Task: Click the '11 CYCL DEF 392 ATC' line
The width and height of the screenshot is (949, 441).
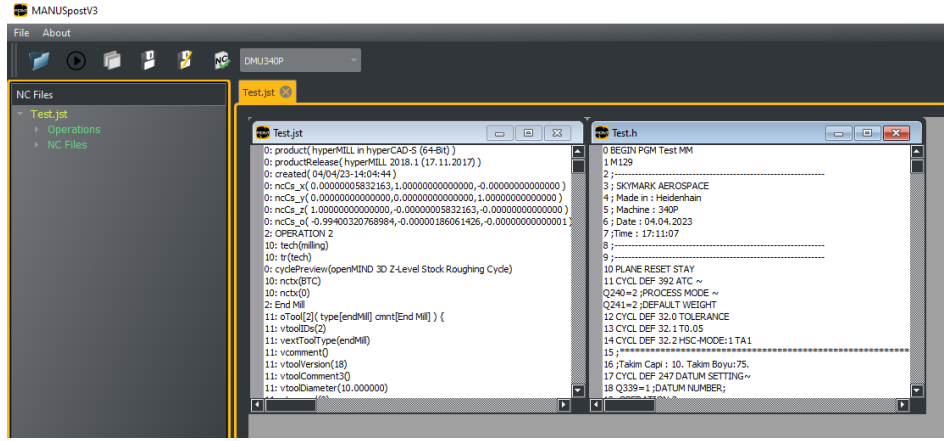Action: click(652, 281)
